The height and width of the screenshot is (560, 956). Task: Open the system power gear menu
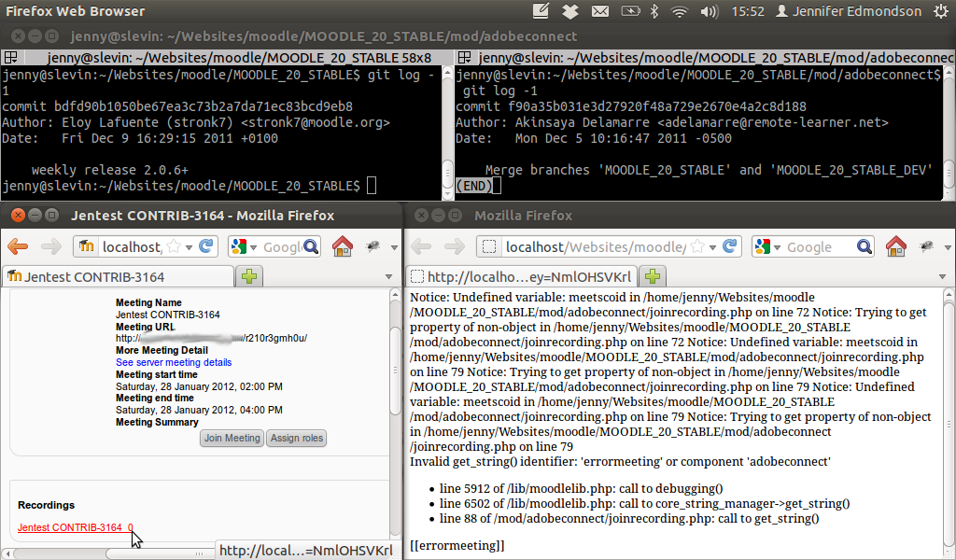click(941, 11)
